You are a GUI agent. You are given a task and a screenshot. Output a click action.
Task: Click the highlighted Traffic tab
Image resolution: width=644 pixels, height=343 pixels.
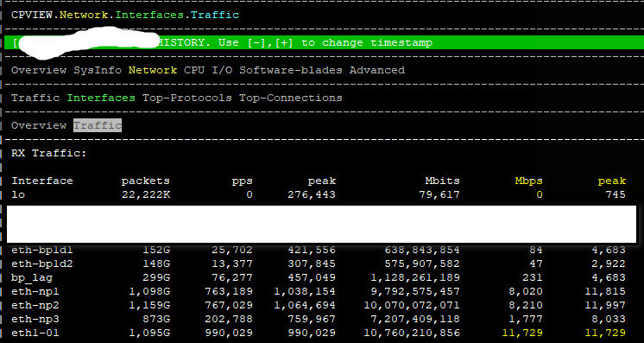tap(98, 125)
